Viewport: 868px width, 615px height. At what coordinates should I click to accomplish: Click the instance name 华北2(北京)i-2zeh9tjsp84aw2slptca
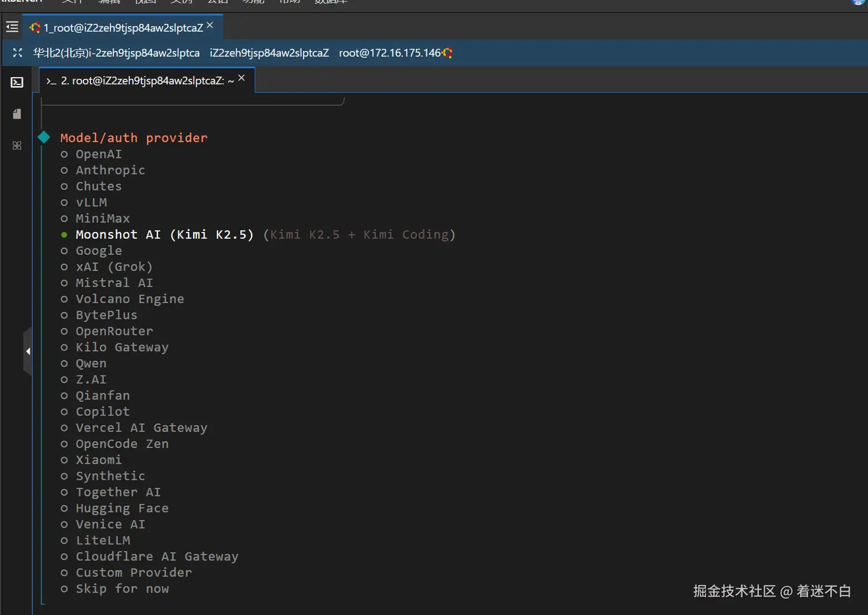click(x=116, y=53)
